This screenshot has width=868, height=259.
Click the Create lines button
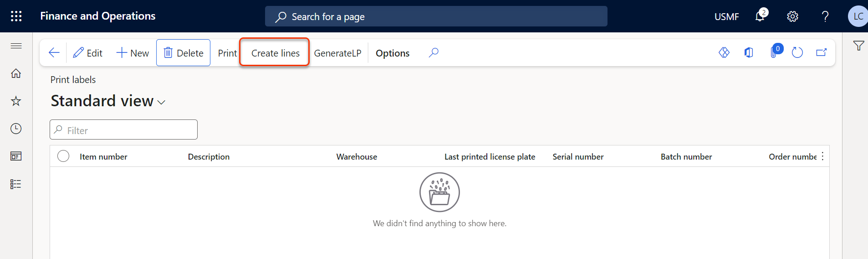pos(275,53)
